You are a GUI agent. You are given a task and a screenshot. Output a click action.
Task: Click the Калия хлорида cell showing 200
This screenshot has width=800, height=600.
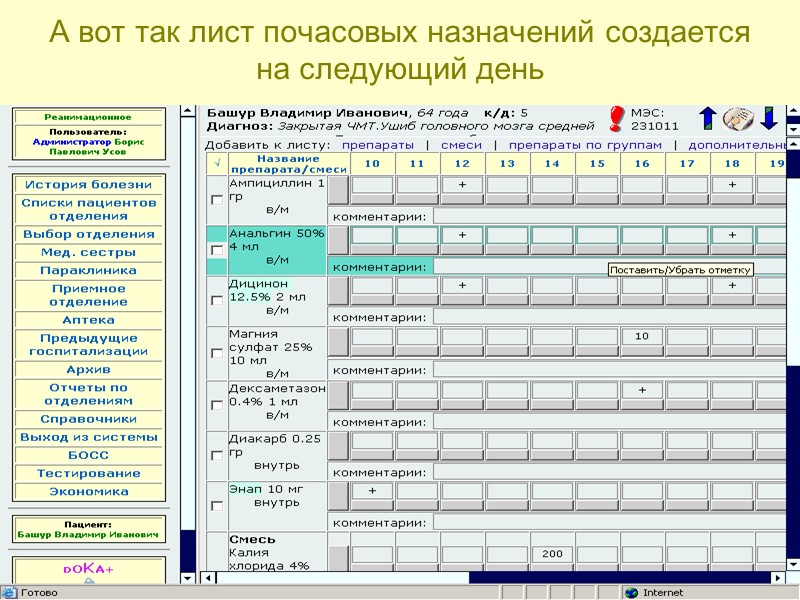point(552,554)
